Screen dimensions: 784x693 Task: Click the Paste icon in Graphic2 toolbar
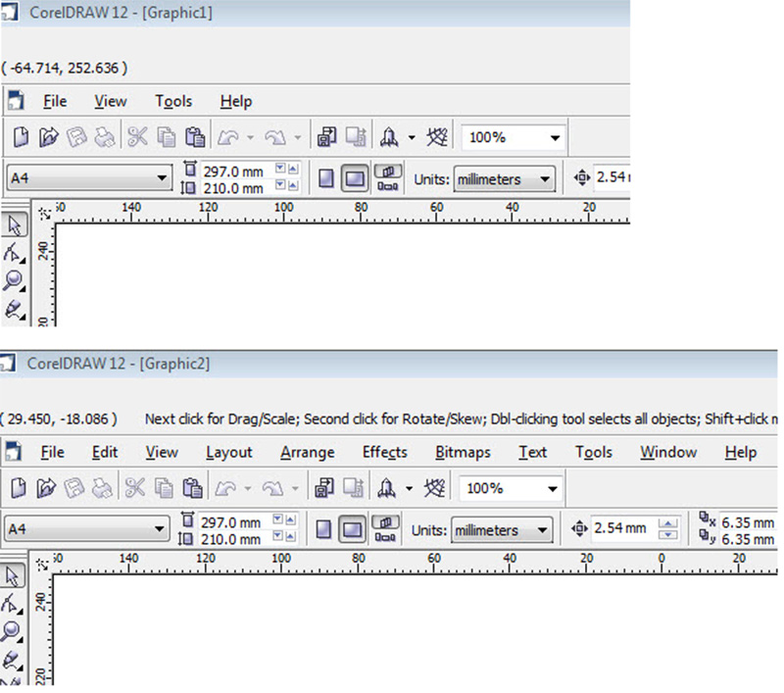click(194, 488)
